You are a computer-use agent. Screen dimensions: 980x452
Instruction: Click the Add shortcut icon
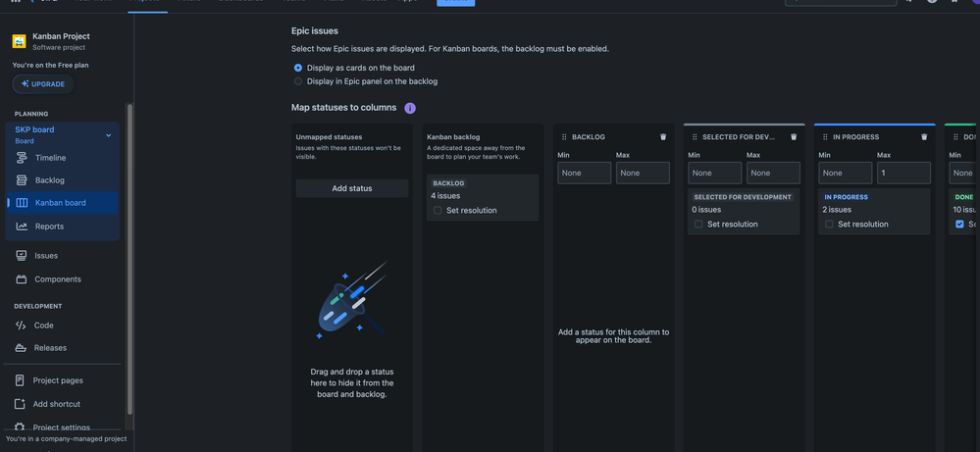(x=20, y=404)
